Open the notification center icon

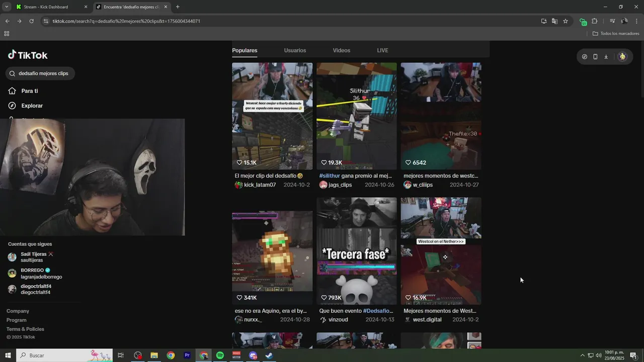(633, 355)
